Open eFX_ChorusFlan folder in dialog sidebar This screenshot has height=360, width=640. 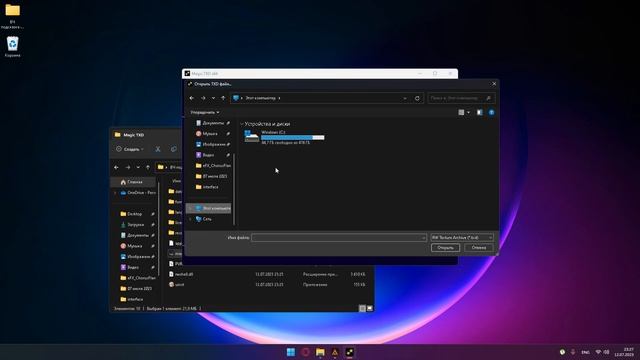click(x=212, y=165)
